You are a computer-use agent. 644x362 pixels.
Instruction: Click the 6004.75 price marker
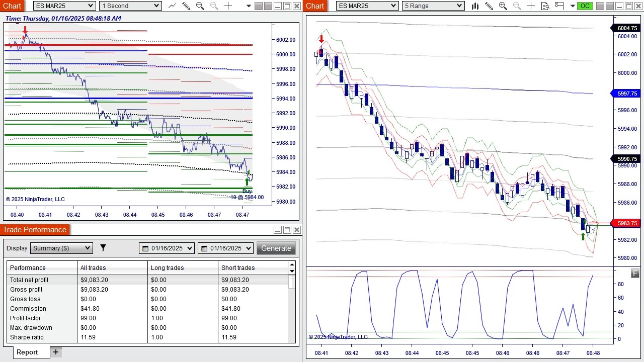pyautogui.click(x=626, y=28)
